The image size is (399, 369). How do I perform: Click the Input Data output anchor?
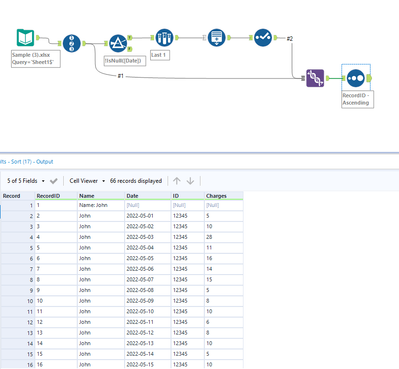point(38,38)
